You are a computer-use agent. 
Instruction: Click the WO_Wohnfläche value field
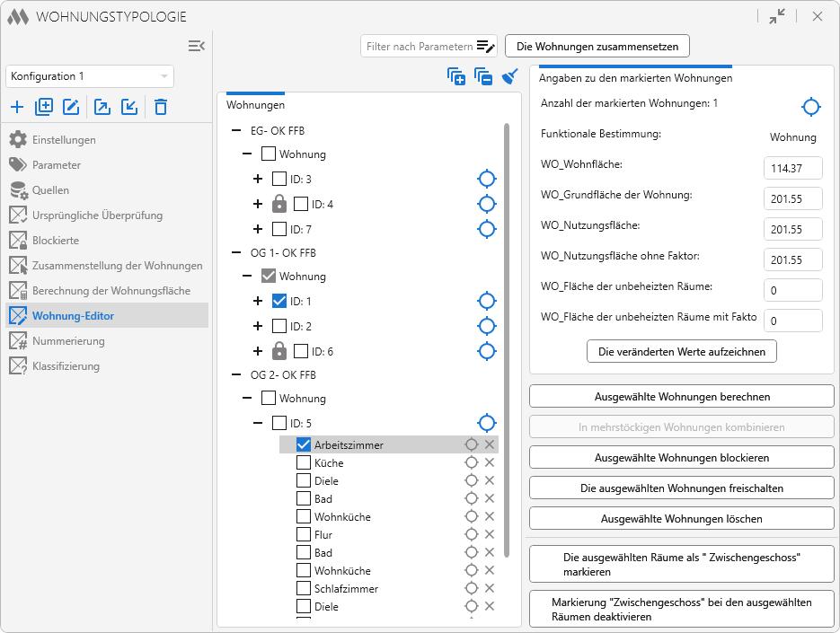pyautogui.click(x=792, y=168)
